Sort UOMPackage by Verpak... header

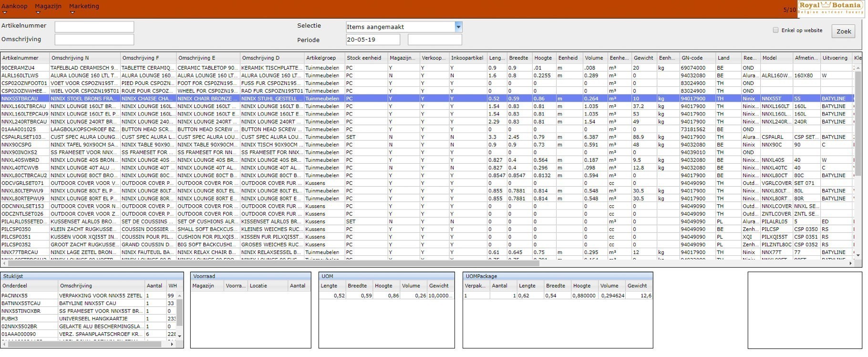click(x=476, y=286)
